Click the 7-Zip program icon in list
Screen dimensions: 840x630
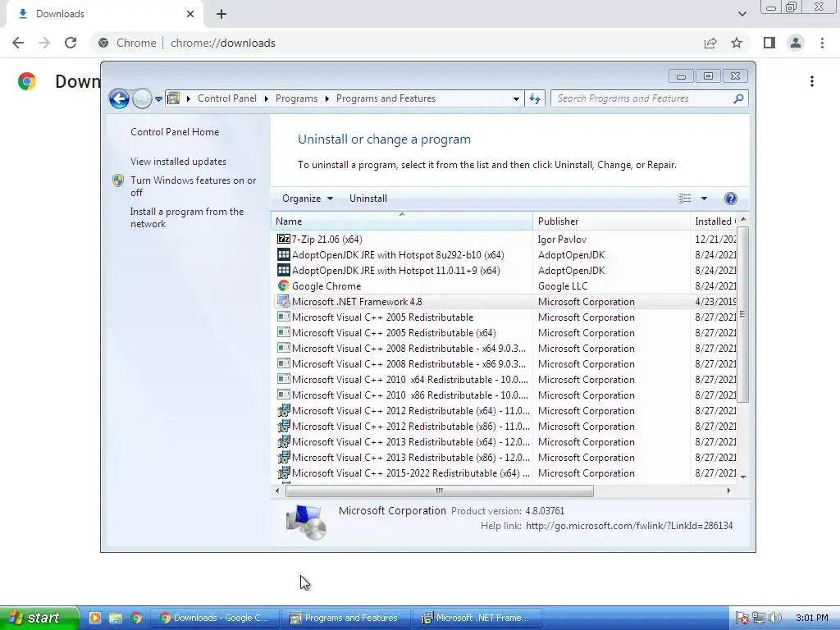[x=283, y=239]
